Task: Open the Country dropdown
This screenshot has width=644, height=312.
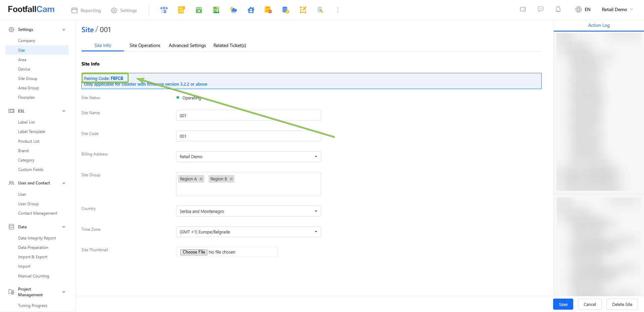Action: coord(249,211)
